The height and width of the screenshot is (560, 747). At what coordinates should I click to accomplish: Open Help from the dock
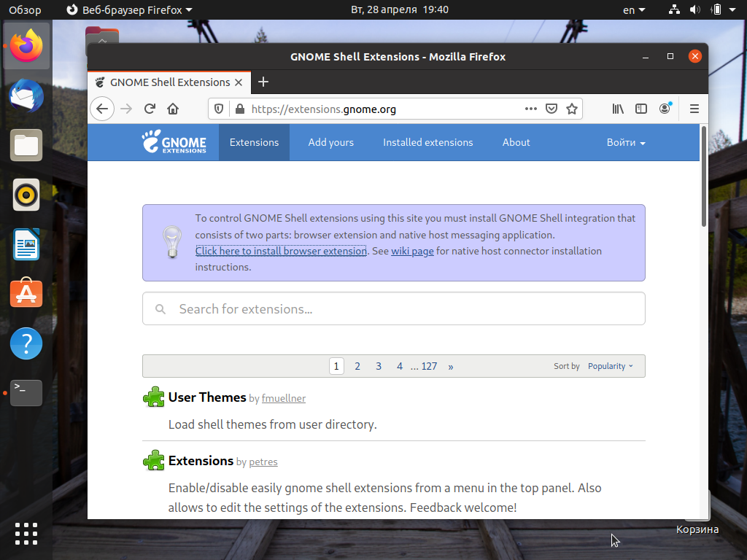click(x=26, y=343)
